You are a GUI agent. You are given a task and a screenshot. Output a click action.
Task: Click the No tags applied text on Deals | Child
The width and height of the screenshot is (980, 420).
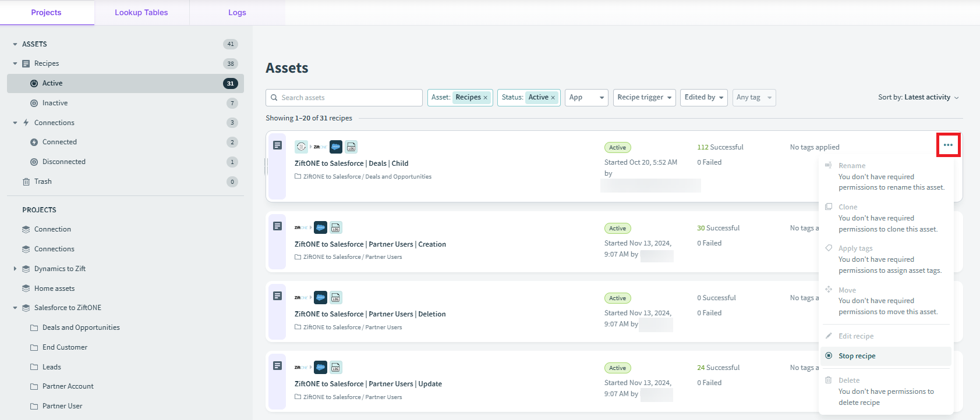815,147
